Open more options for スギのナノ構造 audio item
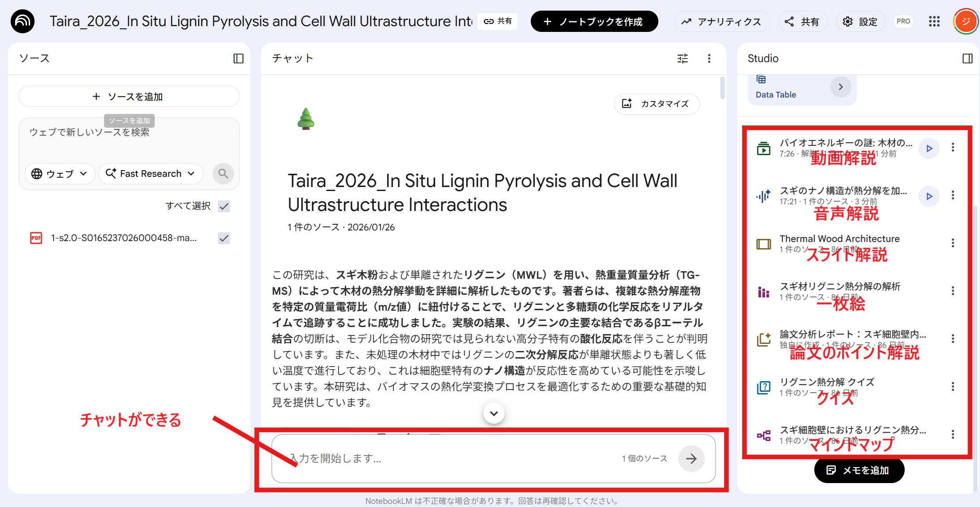The height and width of the screenshot is (507, 980). click(x=953, y=195)
